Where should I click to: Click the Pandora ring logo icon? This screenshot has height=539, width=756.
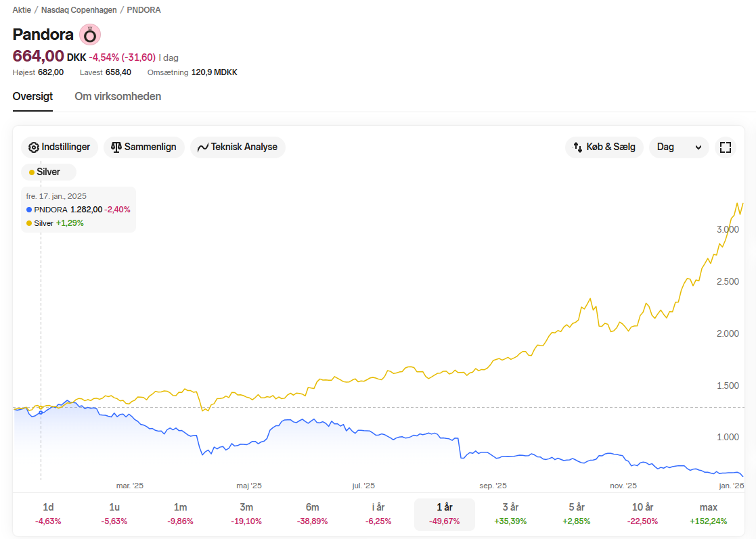point(90,34)
